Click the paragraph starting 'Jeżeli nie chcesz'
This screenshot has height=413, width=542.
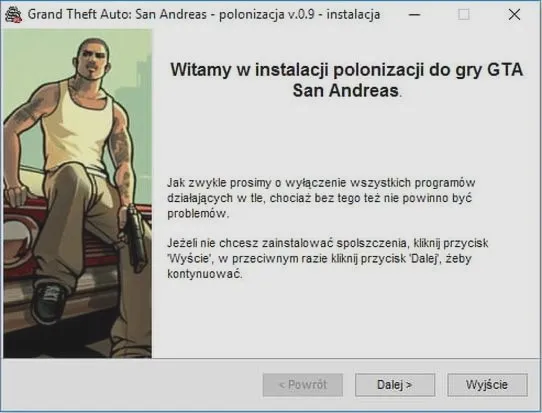pyautogui.click(x=328, y=258)
